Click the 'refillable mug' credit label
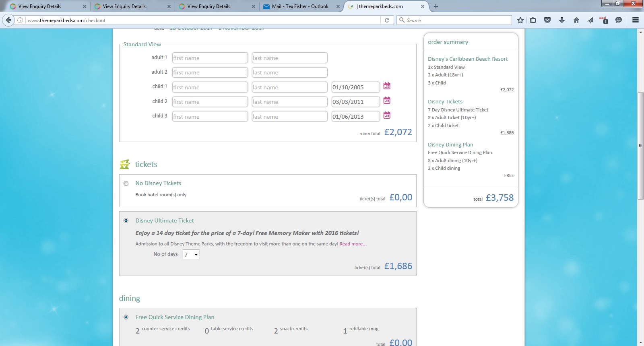This screenshot has width=644, height=346. coord(364,329)
